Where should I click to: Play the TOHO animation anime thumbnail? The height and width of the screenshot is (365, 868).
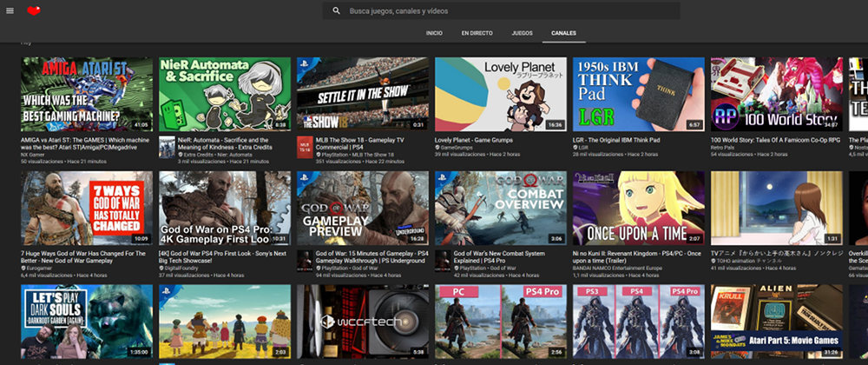pos(777,208)
